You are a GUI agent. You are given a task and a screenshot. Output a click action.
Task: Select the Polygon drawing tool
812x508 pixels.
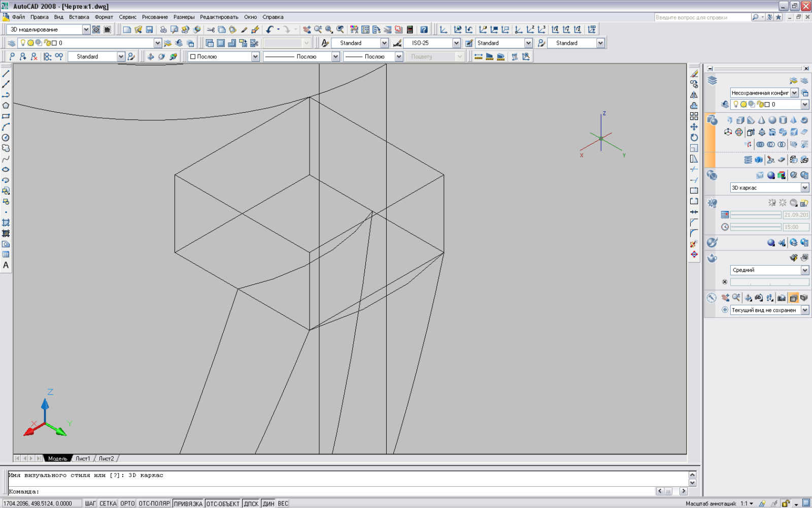[6, 106]
